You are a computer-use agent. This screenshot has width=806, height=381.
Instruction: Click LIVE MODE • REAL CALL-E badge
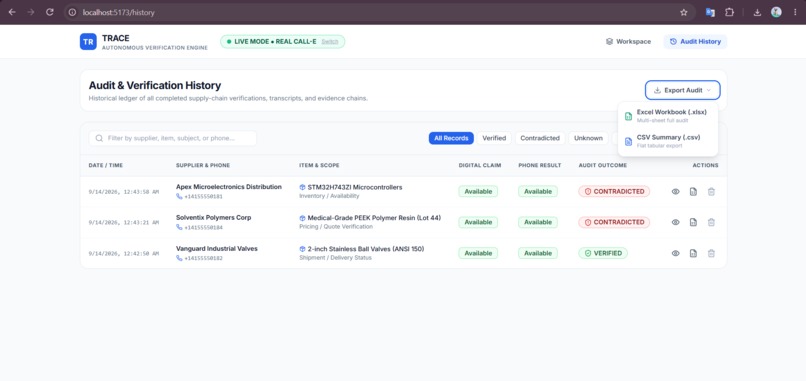283,42
